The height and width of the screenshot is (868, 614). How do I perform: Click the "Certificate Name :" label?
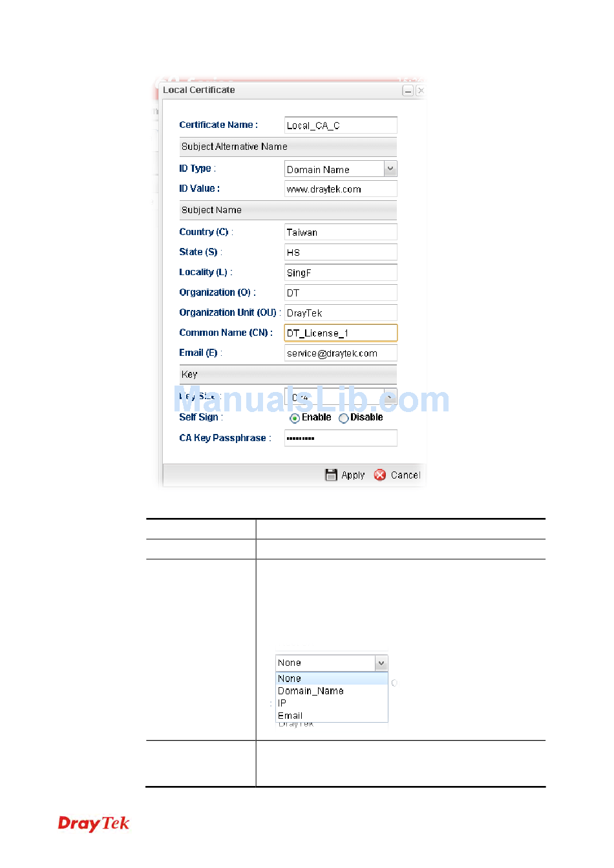218,125
